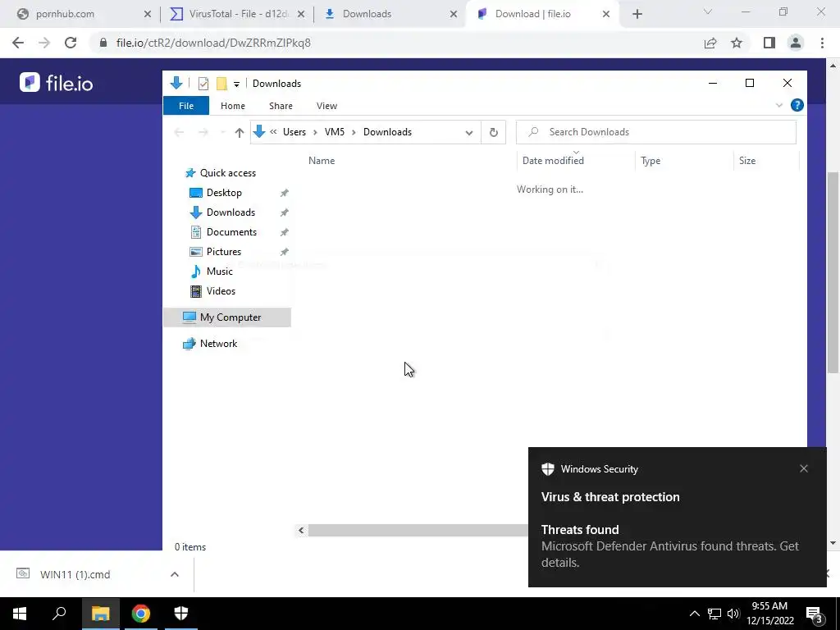Image resolution: width=840 pixels, height=630 pixels.
Task: Open Documents in navigation pane
Action: coord(231,232)
